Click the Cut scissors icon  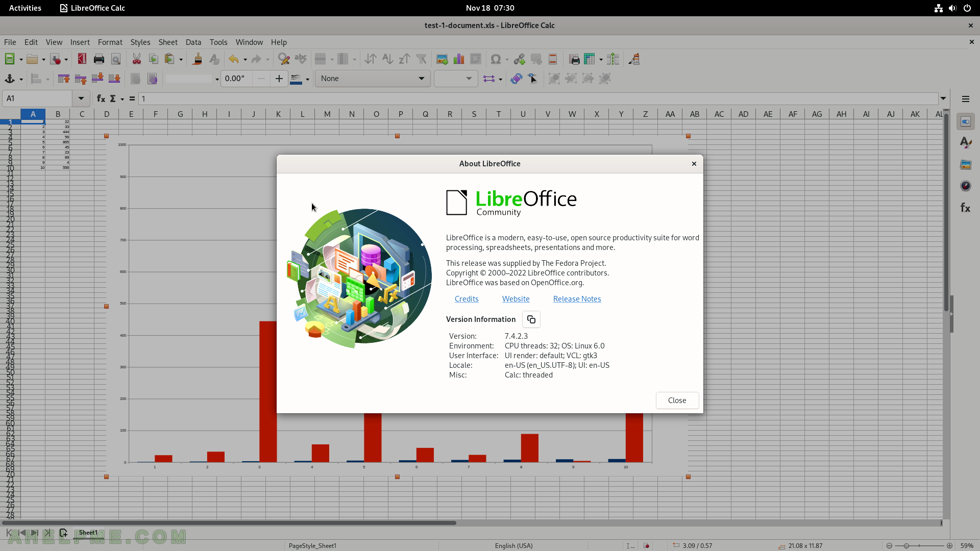coord(137,59)
